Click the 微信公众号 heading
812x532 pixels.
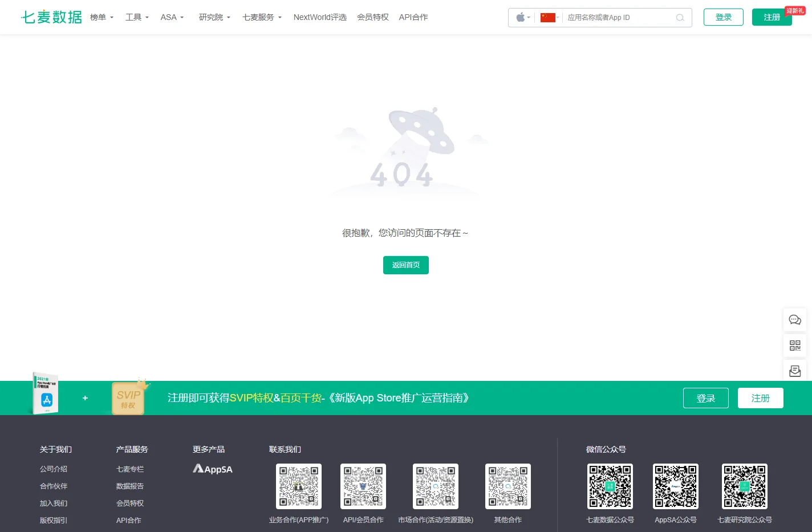(606, 449)
